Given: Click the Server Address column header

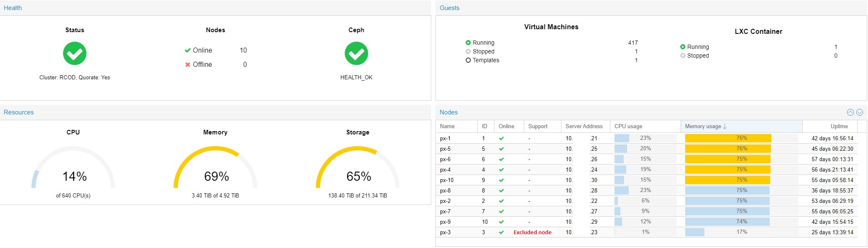Looking at the screenshot, I should point(584,127).
